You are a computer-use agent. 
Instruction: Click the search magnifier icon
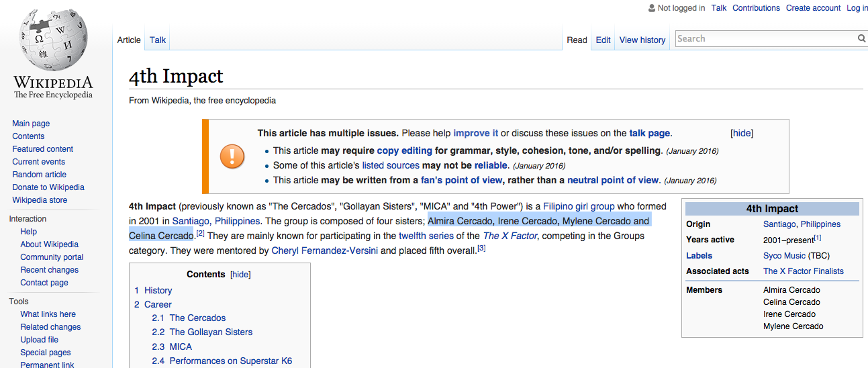[861, 39]
